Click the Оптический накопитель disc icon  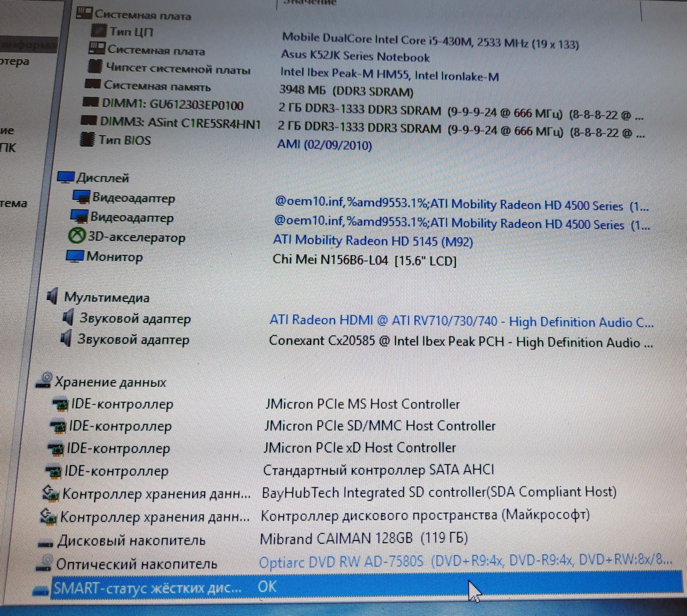(44, 563)
